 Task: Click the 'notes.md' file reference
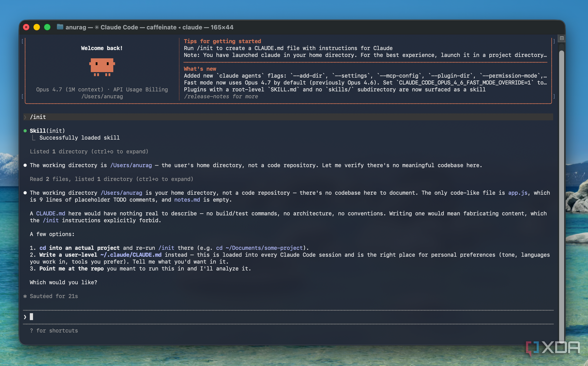(x=187, y=200)
